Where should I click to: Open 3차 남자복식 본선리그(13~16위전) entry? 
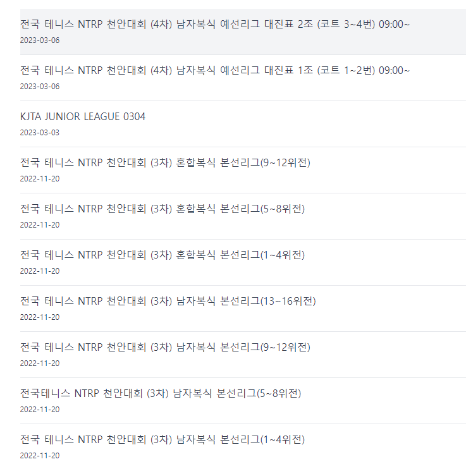[x=168, y=301]
